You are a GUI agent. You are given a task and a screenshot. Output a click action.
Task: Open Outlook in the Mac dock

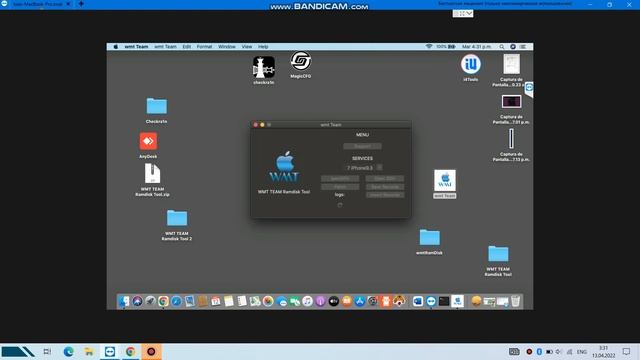(x=418, y=301)
